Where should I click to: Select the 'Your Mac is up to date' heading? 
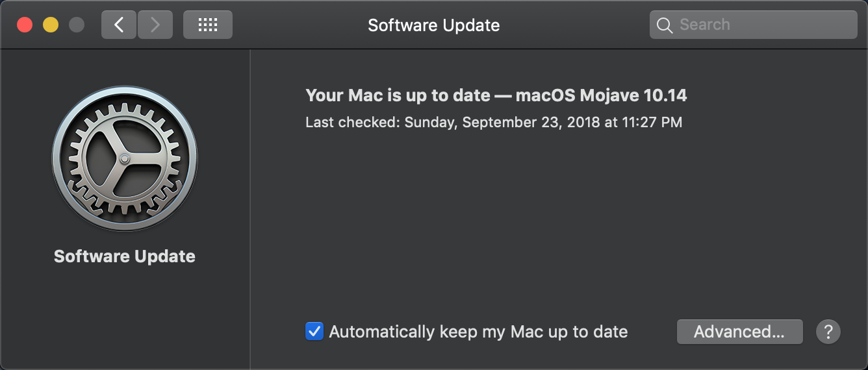pos(398,95)
